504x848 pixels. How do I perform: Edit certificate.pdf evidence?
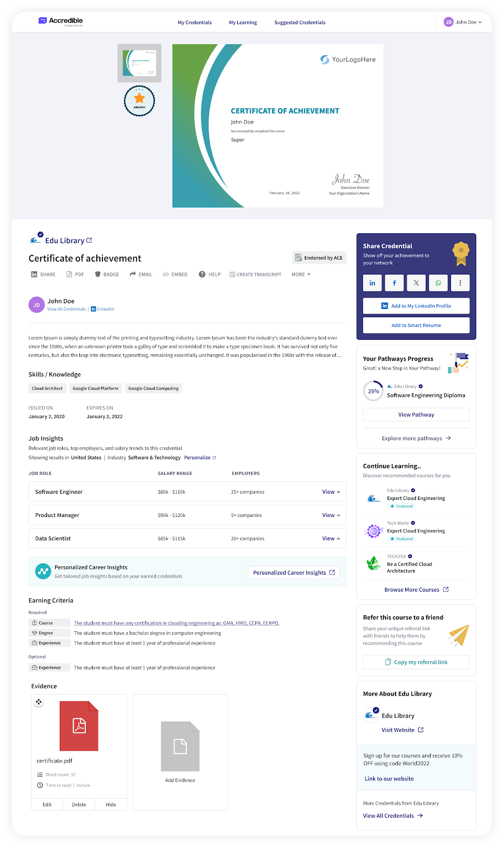point(47,805)
